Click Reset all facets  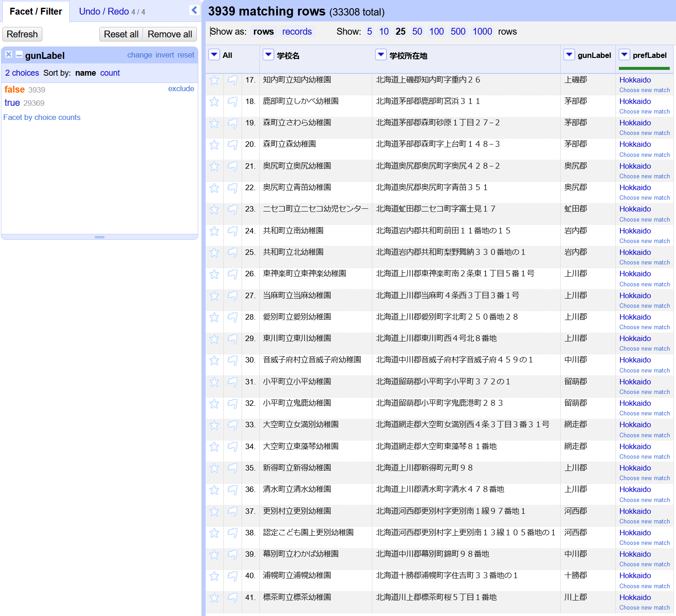click(121, 34)
